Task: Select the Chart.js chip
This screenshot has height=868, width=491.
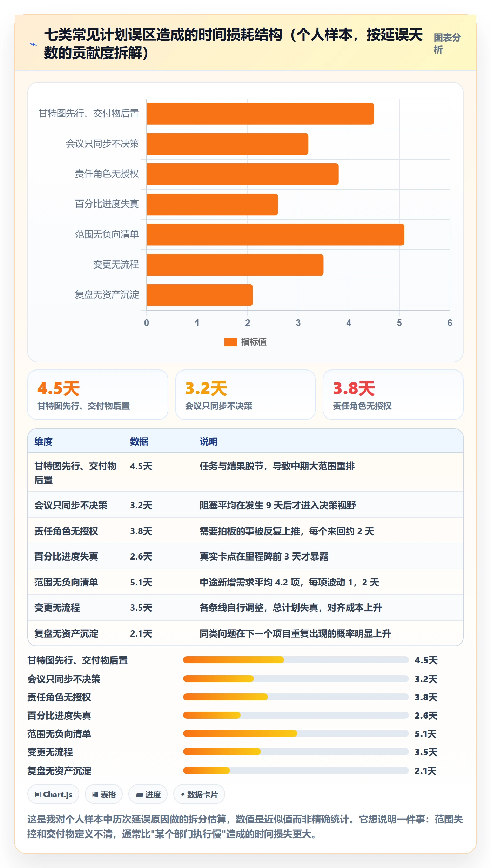Action: pyautogui.click(x=53, y=794)
